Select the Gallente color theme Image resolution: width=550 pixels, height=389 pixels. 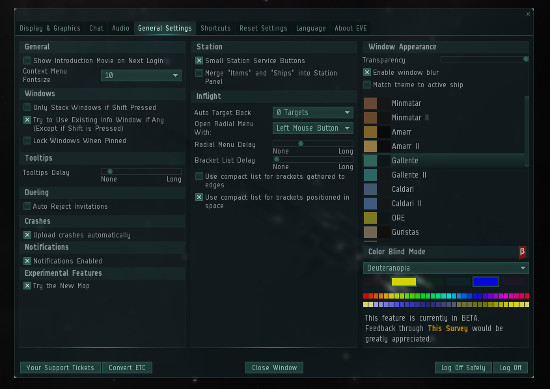pos(444,161)
